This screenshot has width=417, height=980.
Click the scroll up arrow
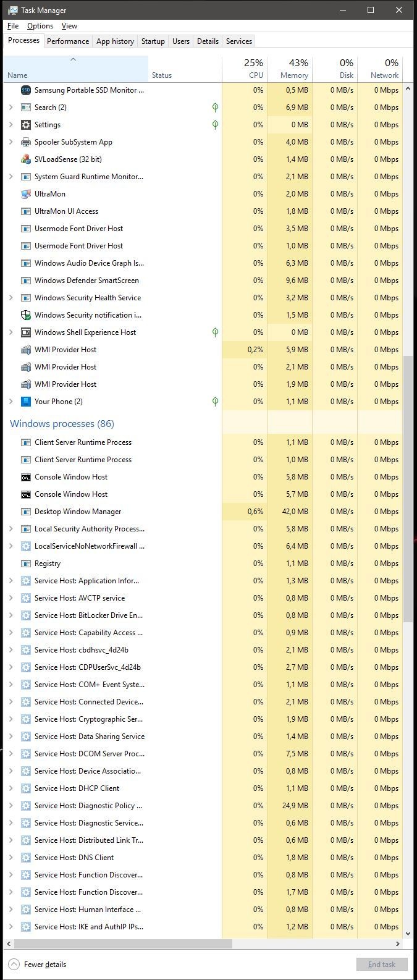[x=408, y=89]
